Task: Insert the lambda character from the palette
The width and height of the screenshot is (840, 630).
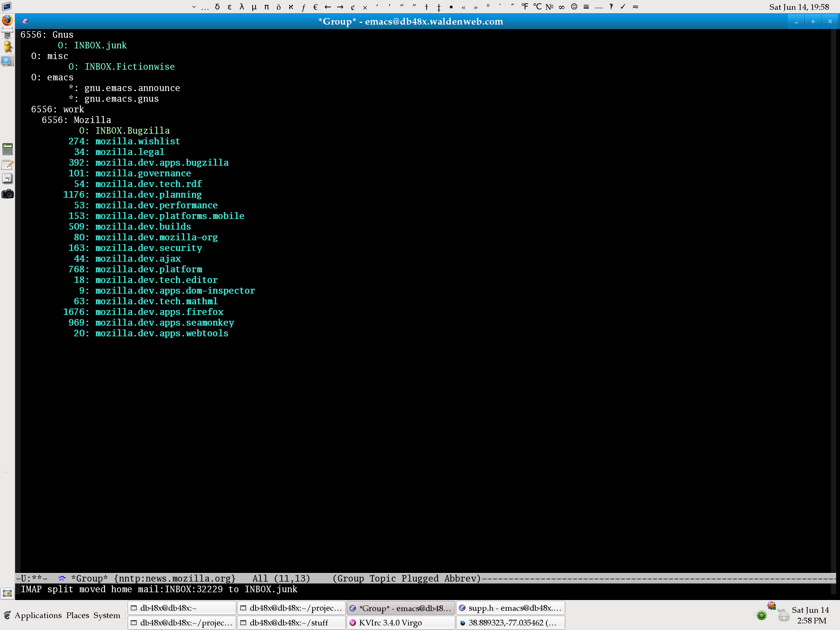Action: pos(242,7)
